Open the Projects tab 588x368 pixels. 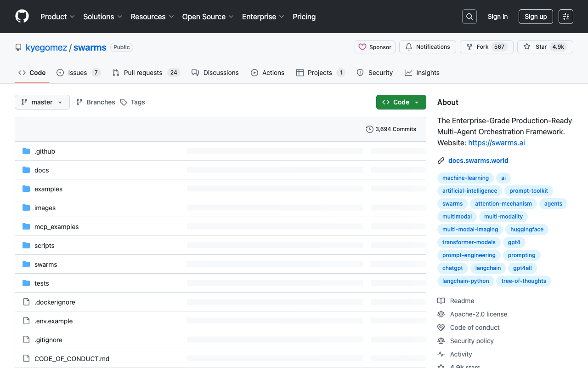point(321,73)
